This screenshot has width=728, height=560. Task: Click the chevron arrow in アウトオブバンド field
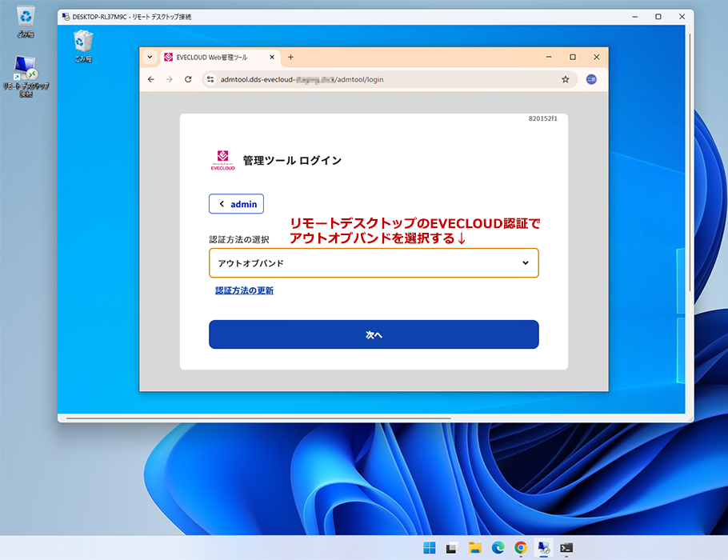[x=525, y=263]
